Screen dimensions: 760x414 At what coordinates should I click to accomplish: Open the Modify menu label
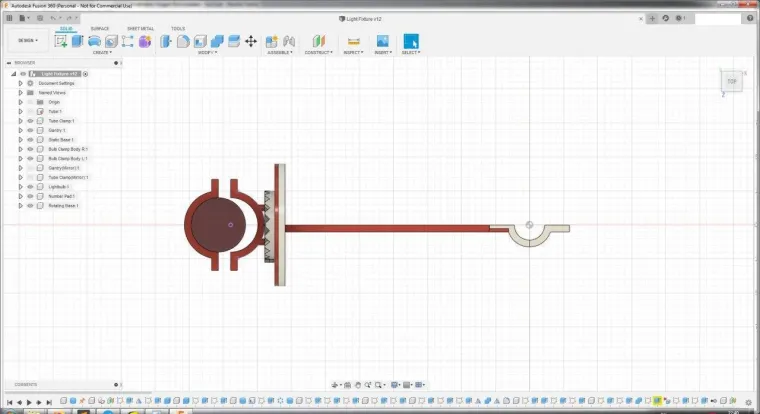pyautogui.click(x=207, y=52)
